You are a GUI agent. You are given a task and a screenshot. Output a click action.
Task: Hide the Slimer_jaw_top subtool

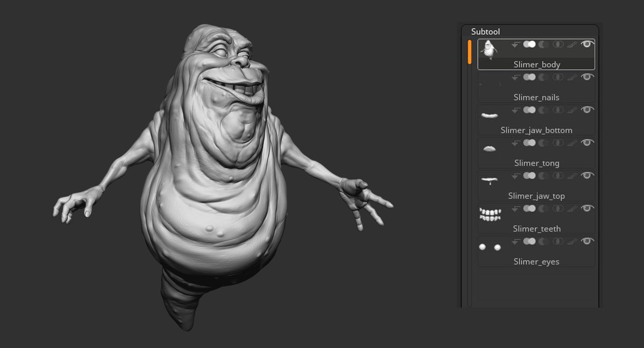pos(587,175)
